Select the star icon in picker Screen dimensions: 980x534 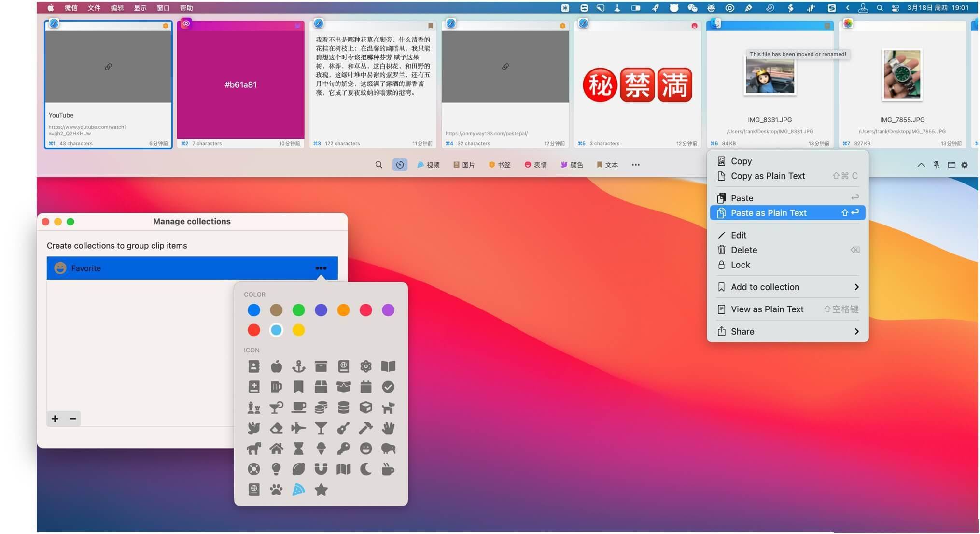tap(321, 490)
